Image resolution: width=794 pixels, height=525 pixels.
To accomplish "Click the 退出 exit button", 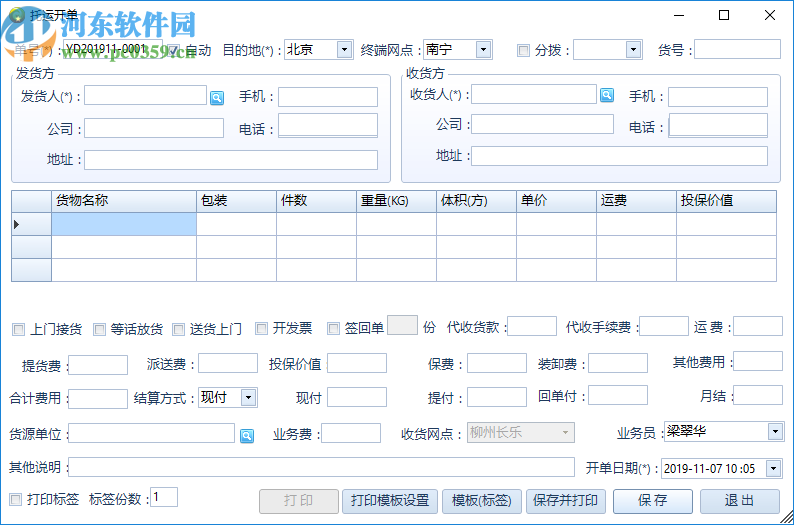I will (740, 501).
